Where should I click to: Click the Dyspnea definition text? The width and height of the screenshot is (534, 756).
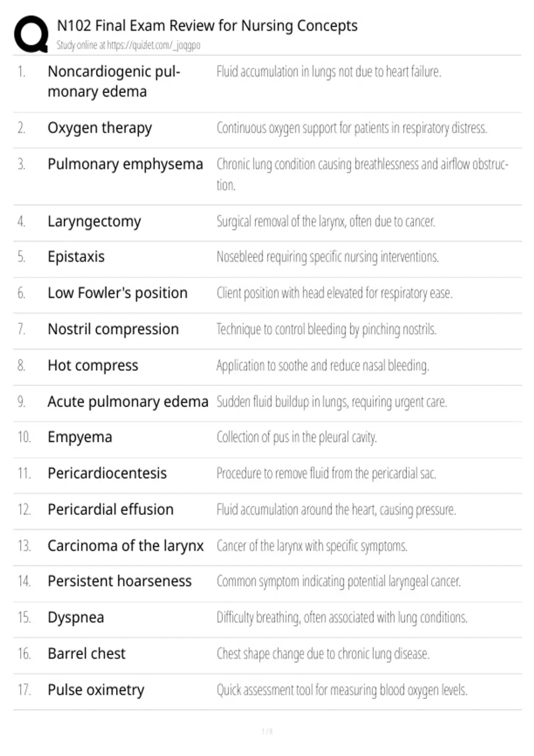coord(342,618)
